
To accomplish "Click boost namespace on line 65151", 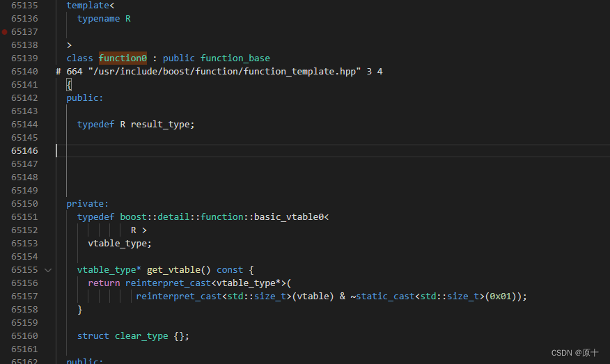I will click(x=133, y=217).
